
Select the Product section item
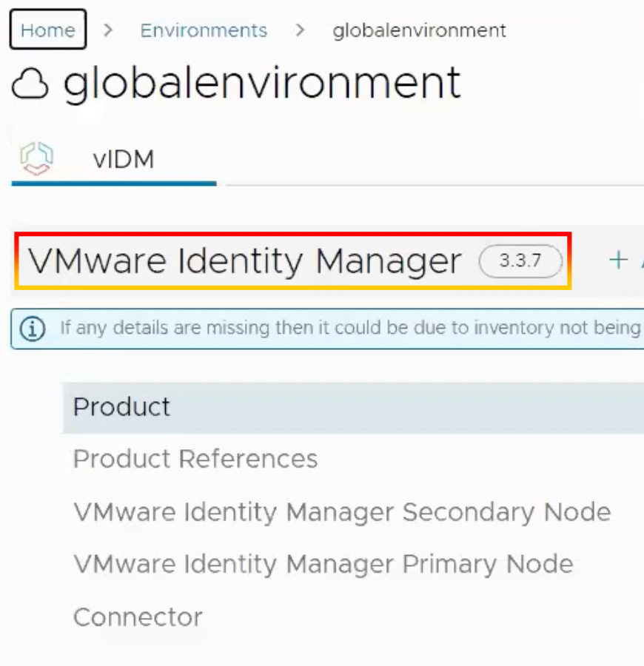(122, 407)
